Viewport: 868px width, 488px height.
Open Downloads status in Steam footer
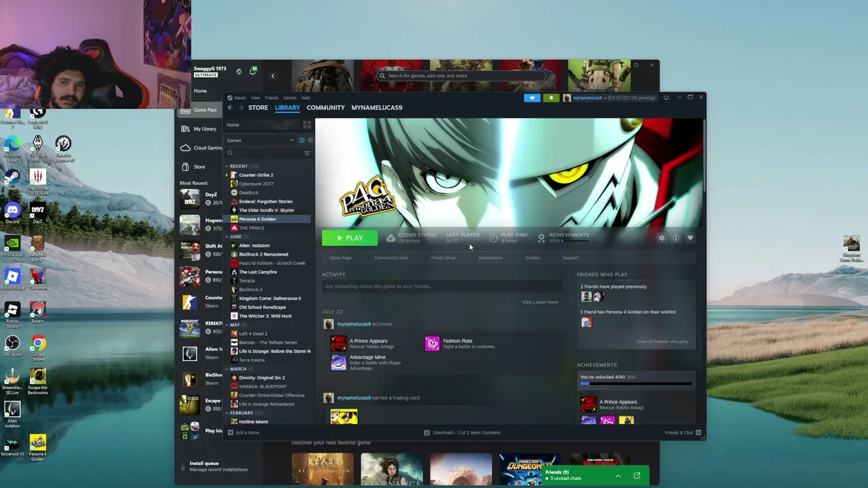click(462, 432)
